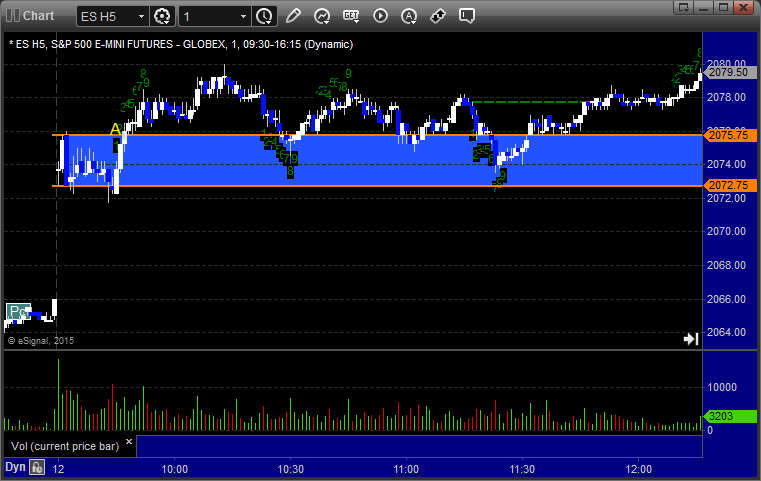Click the 10:30 time axis label
761x481 pixels.
[290, 469]
